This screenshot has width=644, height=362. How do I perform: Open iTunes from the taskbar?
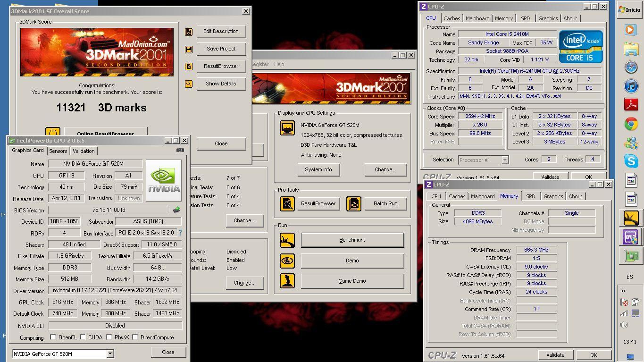[631, 86]
